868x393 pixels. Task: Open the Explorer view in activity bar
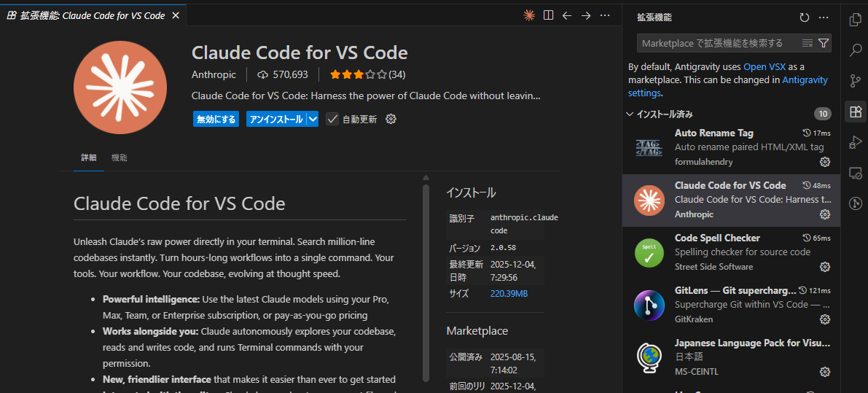coord(856,20)
